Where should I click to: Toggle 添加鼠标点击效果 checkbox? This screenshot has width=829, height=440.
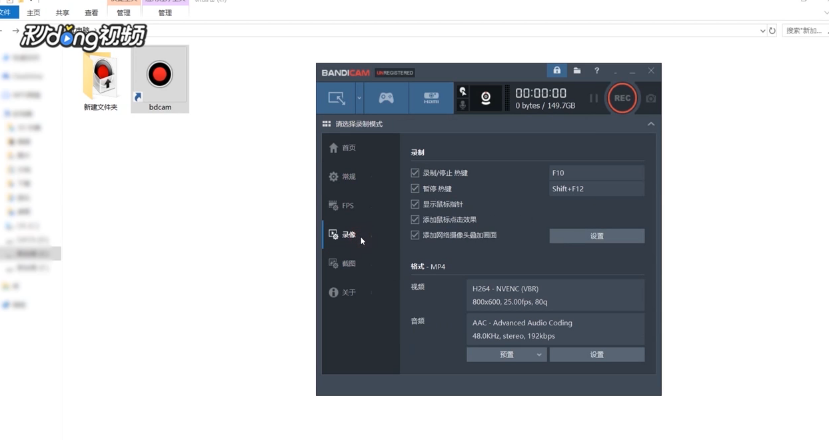click(415, 219)
